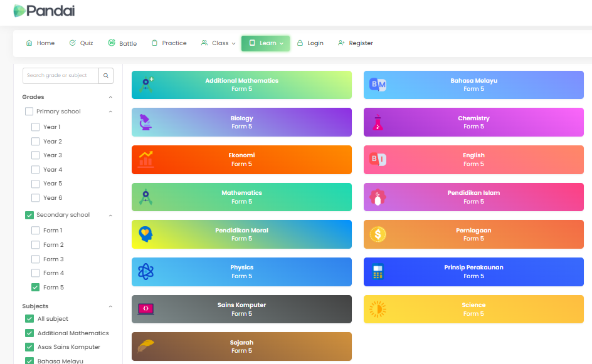Go to the Battle page
Viewport: 592px width, 364px height.
(x=122, y=43)
